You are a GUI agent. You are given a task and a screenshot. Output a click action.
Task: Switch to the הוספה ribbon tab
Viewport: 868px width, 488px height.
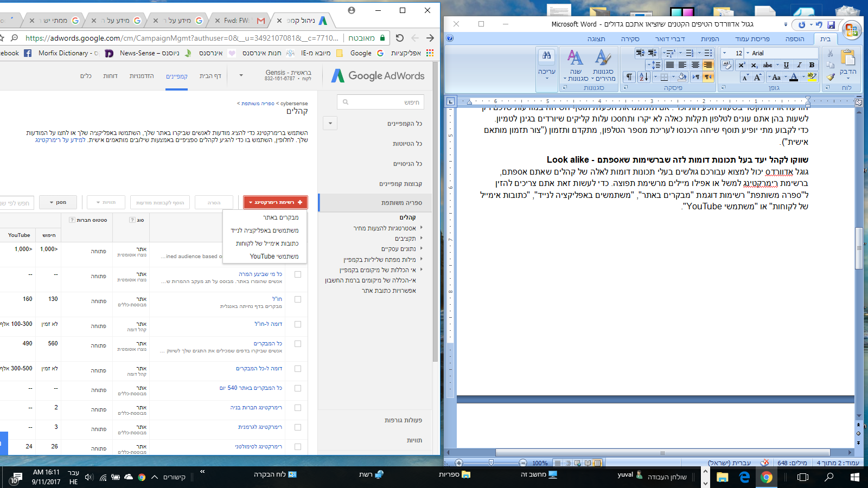(x=795, y=39)
